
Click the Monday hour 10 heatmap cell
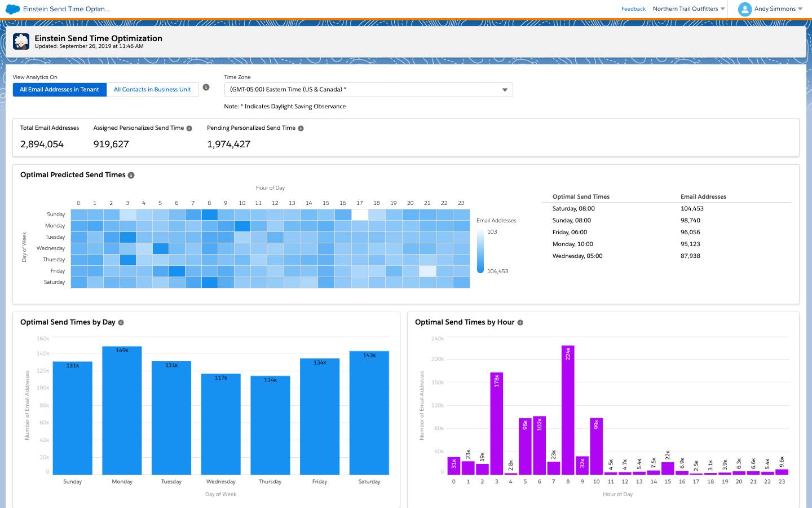[x=242, y=226]
